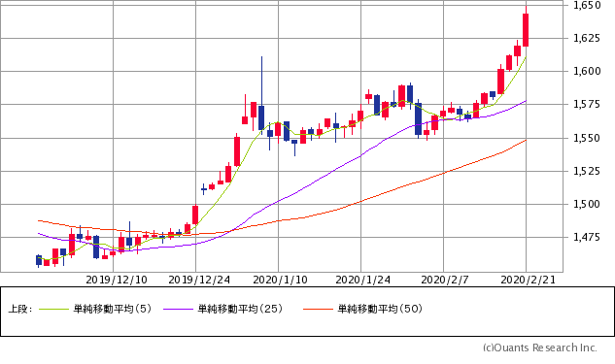Click the 単純移動平均(50) legend label
This screenshot has height=364, width=615.
[380, 309]
